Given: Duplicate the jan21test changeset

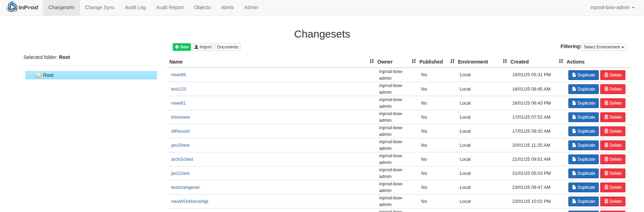Looking at the screenshot, I should coord(583,173).
